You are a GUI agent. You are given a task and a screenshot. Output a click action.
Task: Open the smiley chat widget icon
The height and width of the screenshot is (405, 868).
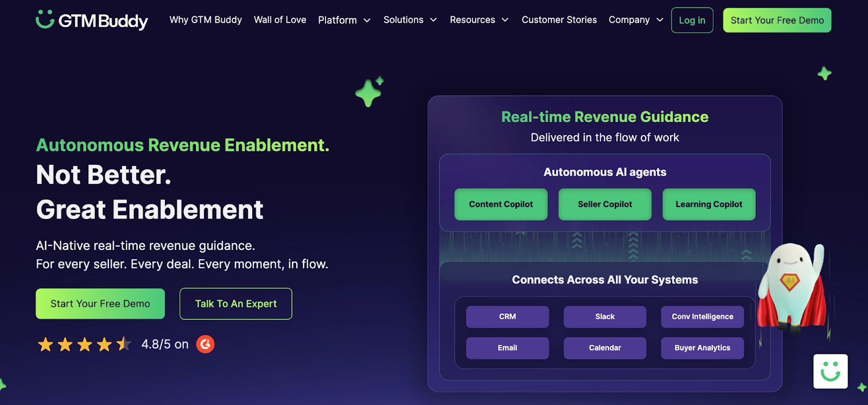831,371
